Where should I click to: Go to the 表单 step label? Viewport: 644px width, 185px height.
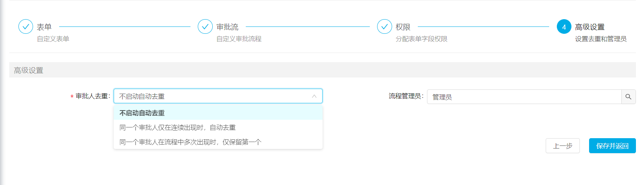click(44, 27)
